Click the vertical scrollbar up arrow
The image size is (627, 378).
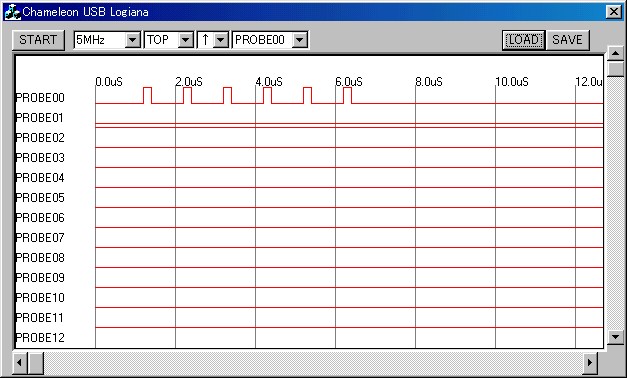pos(615,53)
